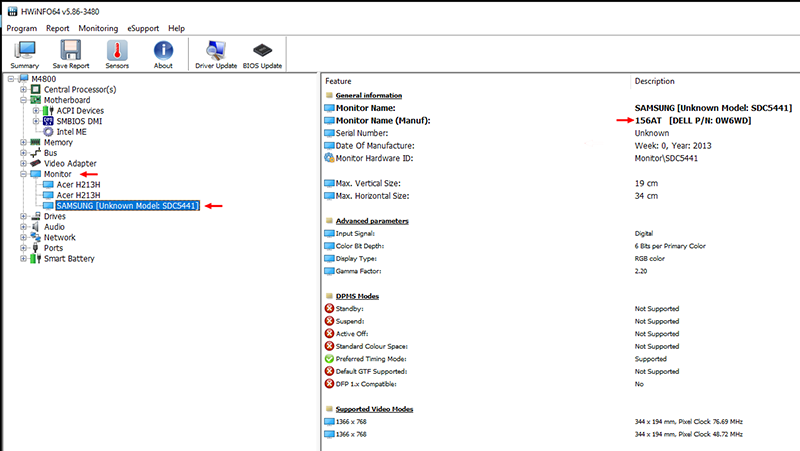The image size is (800, 451).
Task: Expand the Memory node
Action: point(23,142)
